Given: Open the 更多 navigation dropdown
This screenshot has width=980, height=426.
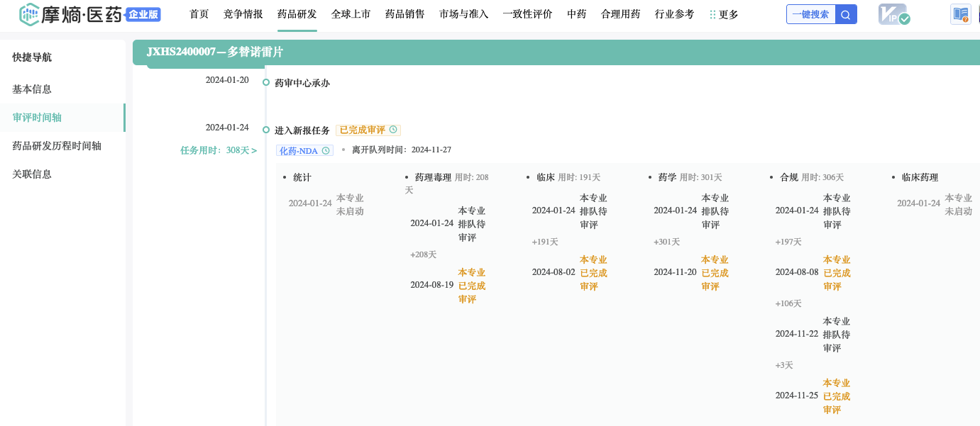Looking at the screenshot, I should [728, 14].
